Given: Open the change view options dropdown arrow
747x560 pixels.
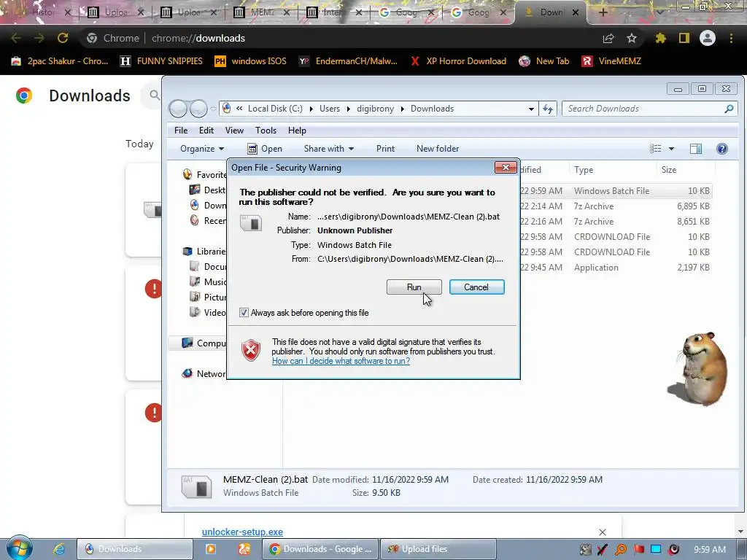Looking at the screenshot, I should (x=671, y=149).
